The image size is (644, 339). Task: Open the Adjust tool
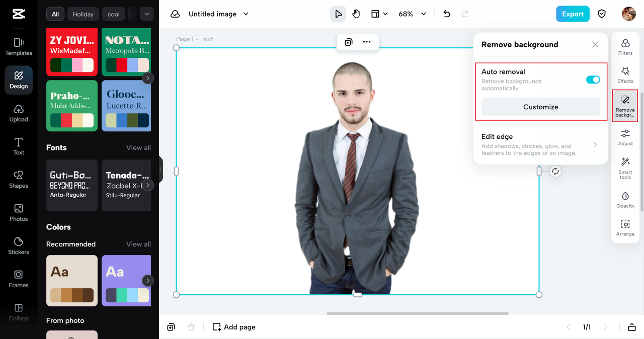625,137
